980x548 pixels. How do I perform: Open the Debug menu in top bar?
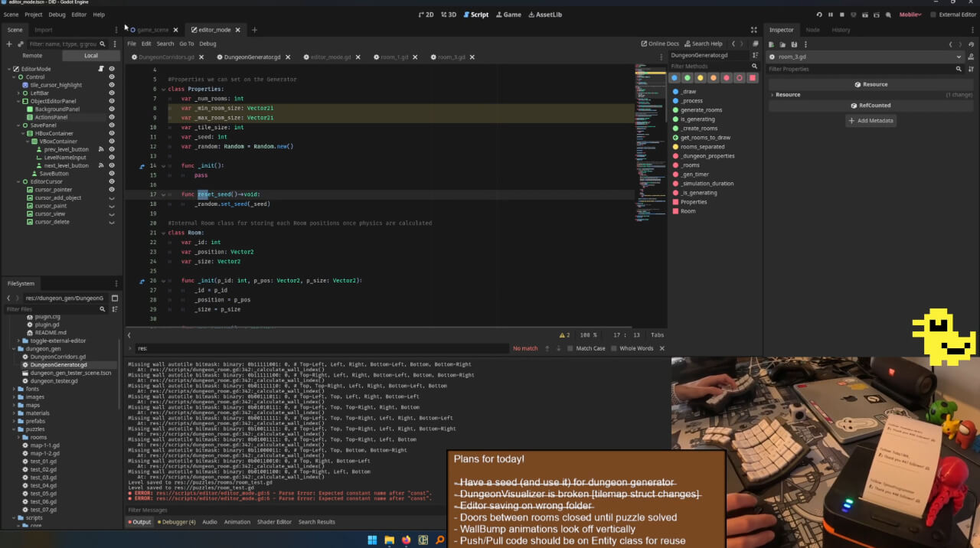coord(57,15)
